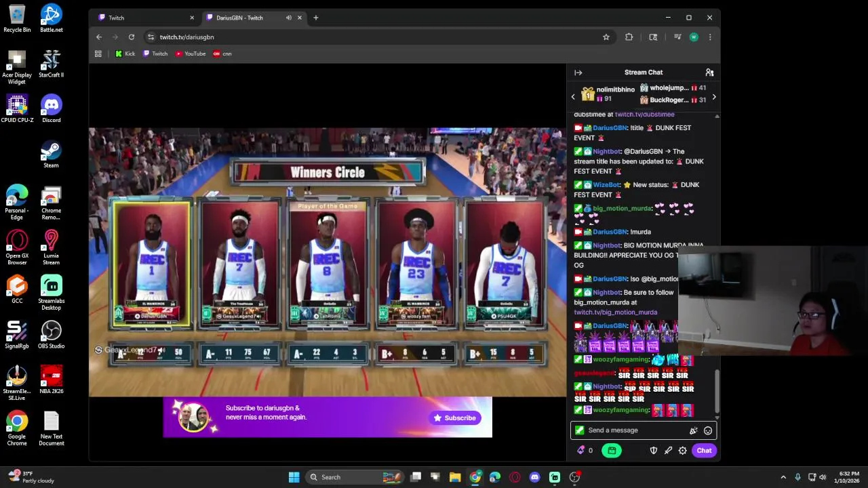The height and width of the screenshot is (488, 868).
Task: Show previous gift leaderboard entries
Action: pyautogui.click(x=573, y=97)
